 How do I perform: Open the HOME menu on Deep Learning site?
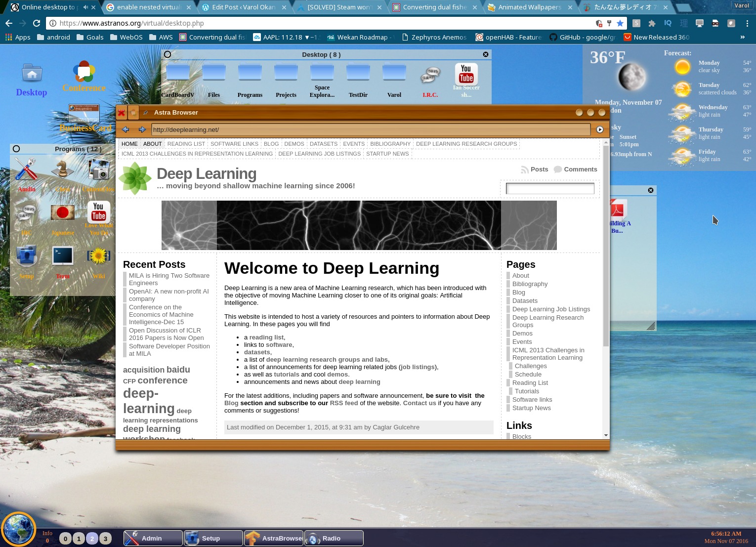[x=129, y=144]
